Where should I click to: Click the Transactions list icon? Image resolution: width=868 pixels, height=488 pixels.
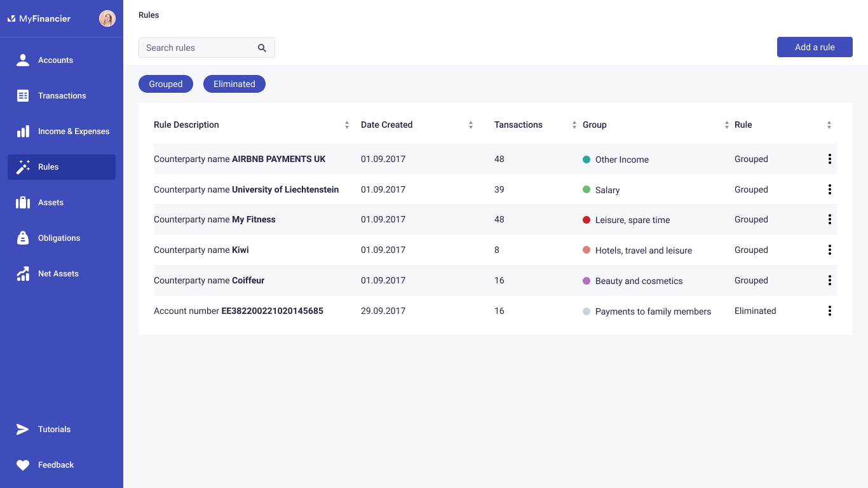point(23,96)
